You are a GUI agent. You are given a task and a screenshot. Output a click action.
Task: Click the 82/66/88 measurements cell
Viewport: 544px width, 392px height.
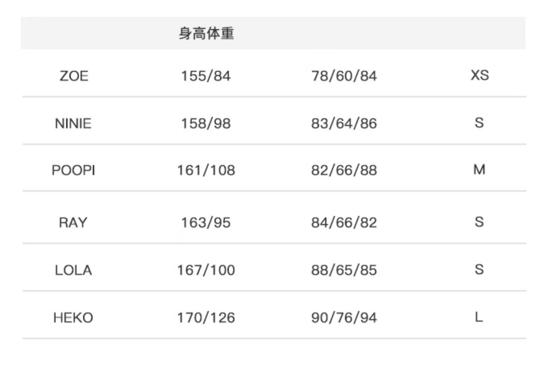coord(344,171)
